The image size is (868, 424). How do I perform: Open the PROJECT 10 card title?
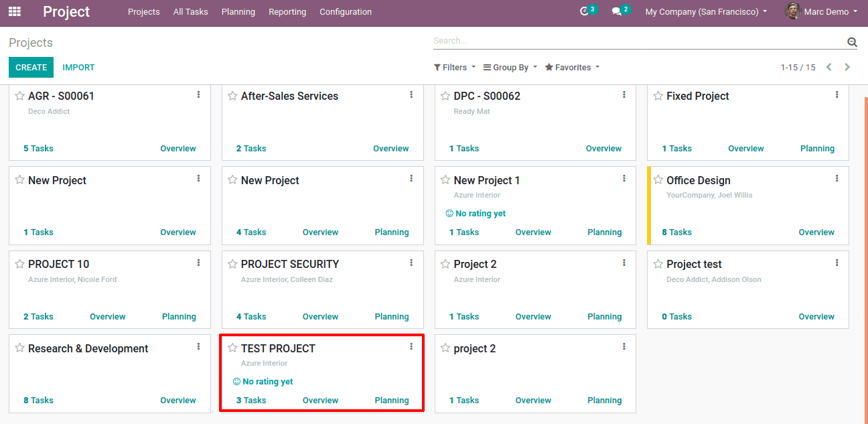click(x=58, y=264)
